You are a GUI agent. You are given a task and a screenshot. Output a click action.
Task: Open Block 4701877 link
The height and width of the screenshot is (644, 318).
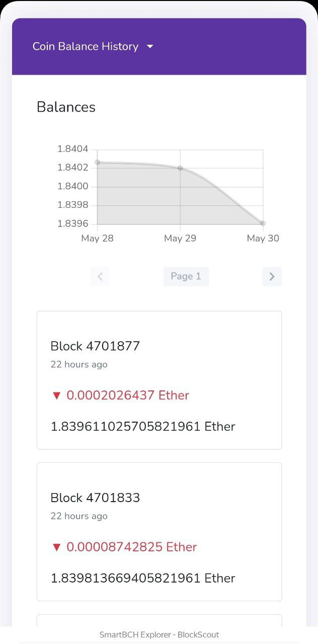click(95, 346)
